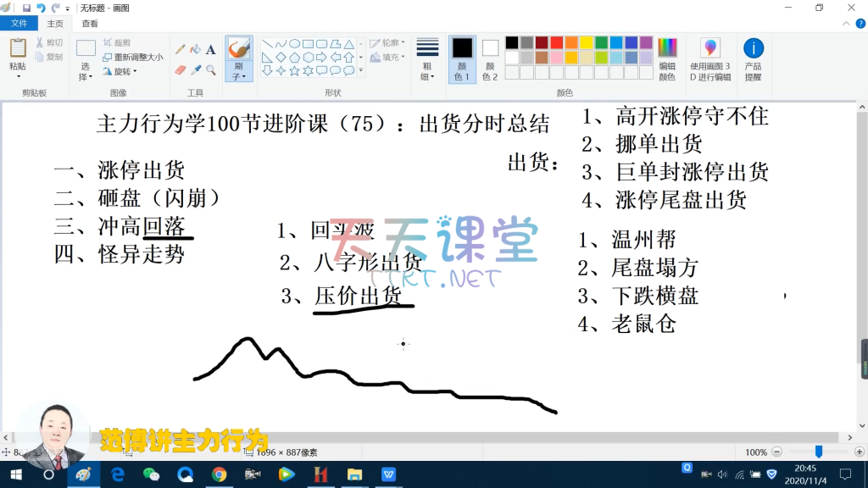Select the Eraser tool
Screen dimensions: 868x488
click(180, 70)
